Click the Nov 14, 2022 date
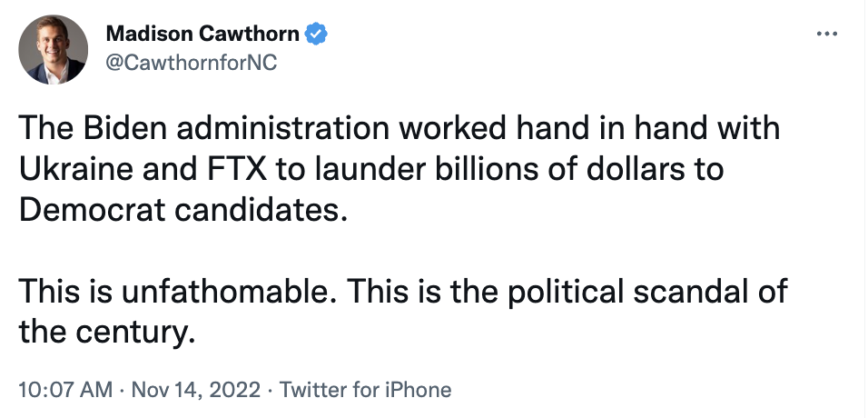This screenshot has height=418, width=868. (196, 390)
